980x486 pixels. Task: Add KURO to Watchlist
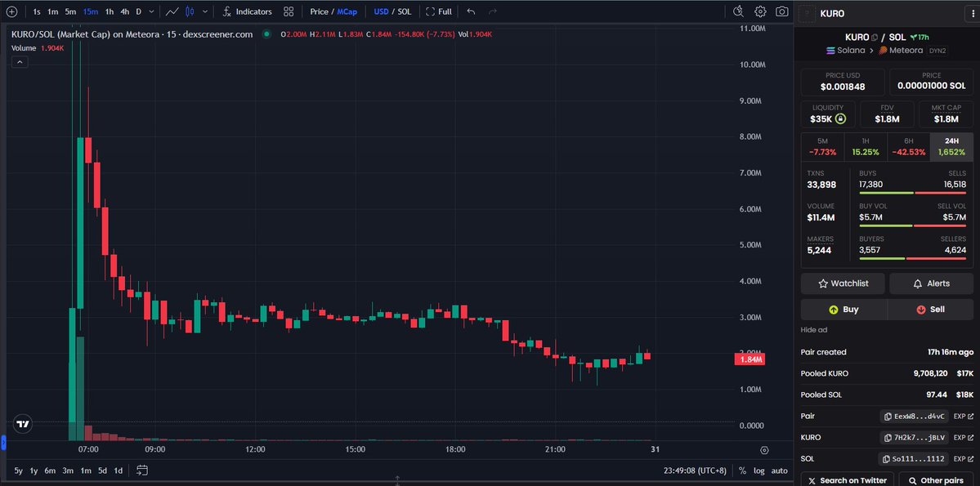point(843,283)
